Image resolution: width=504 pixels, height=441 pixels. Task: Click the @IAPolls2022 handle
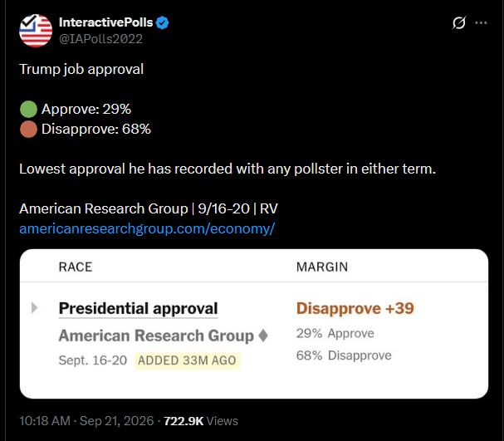[x=100, y=39]
